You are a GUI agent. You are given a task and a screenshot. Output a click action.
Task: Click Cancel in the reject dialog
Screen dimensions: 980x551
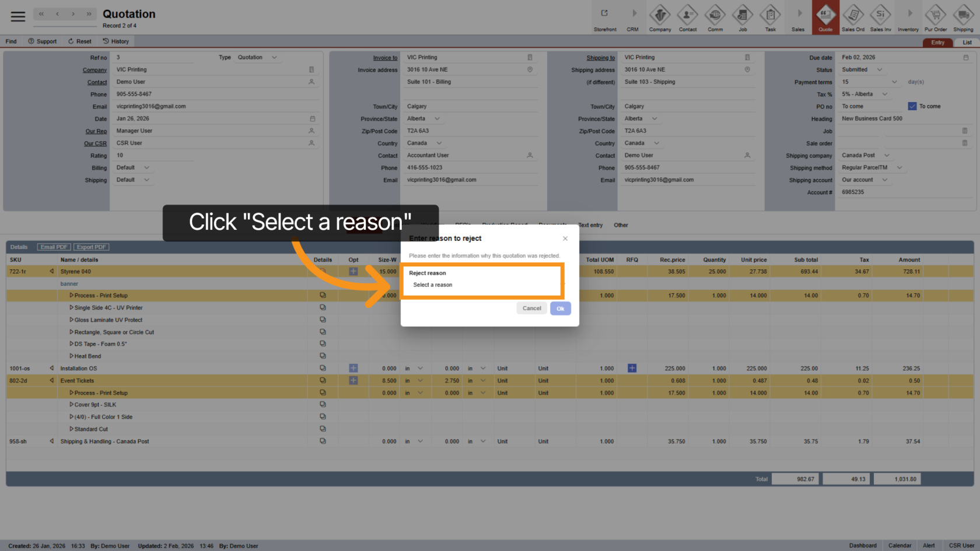coord(531,308)
